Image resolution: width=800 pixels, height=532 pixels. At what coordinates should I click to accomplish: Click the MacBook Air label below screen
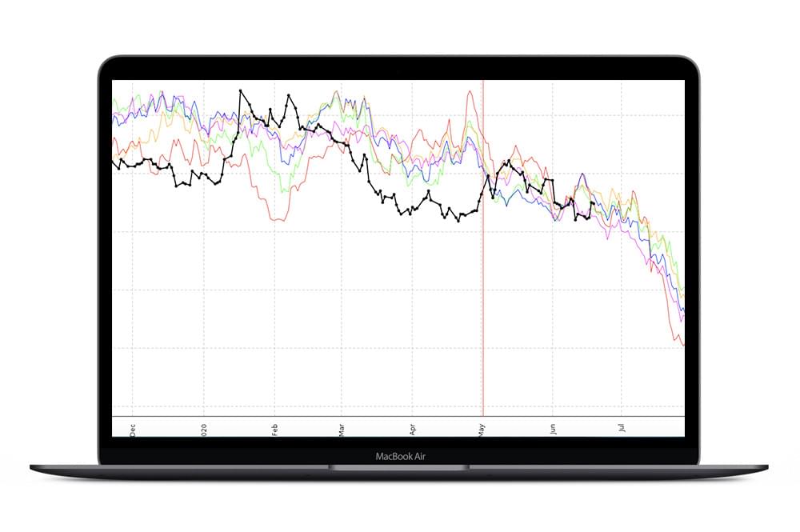(x=398, y=457)
